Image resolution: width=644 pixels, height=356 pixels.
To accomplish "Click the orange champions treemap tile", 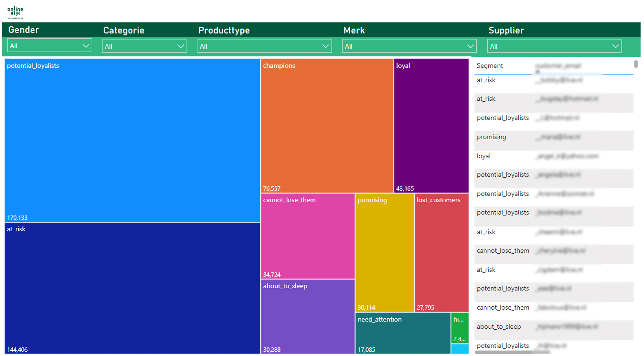I will click(327, 126).
